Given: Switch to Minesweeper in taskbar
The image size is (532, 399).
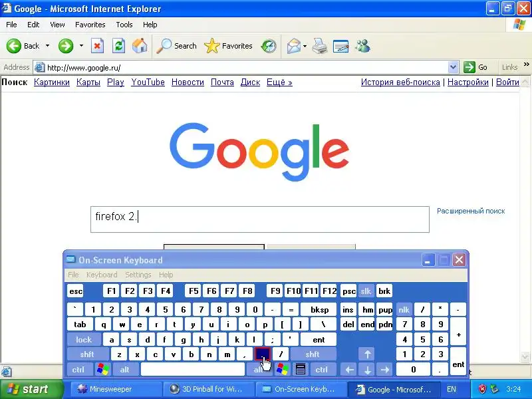Looking at the screenshot, I should click(x=115, y=389).
